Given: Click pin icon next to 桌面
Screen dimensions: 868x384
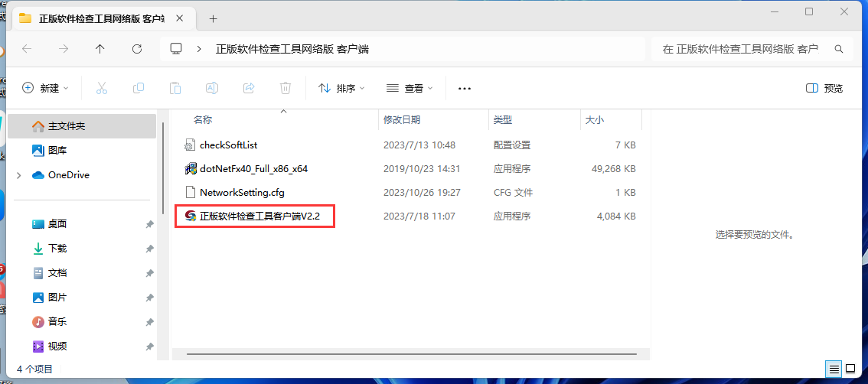Looking at the screenshot, I should tap(149, 224).
